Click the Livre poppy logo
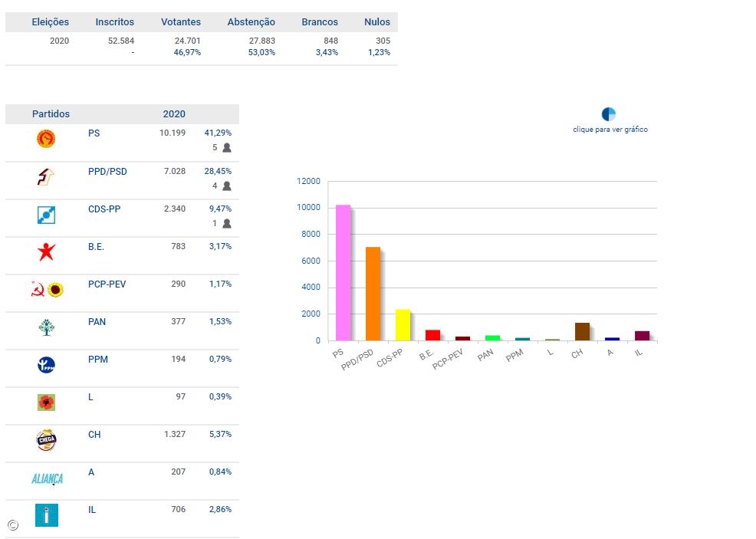 coord(46,403)
